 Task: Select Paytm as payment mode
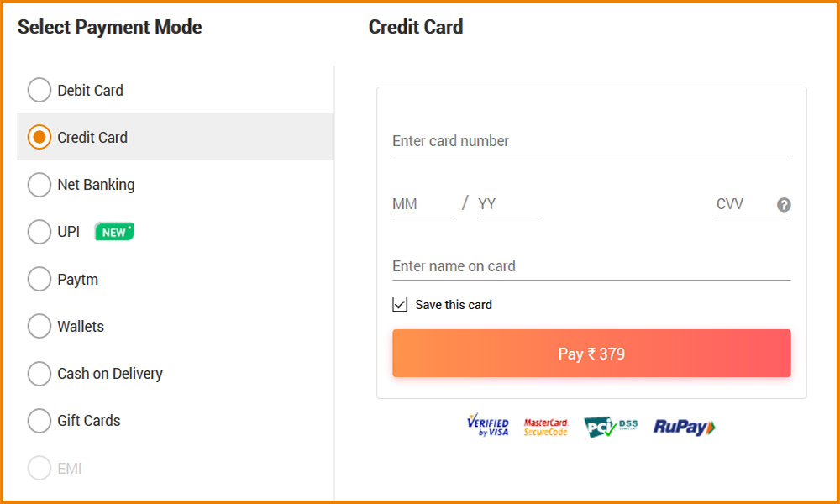pos(39,280)
